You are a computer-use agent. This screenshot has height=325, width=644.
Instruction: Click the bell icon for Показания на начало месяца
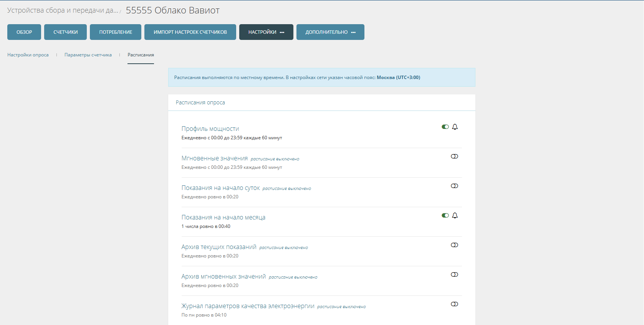(x=455, y=216)
